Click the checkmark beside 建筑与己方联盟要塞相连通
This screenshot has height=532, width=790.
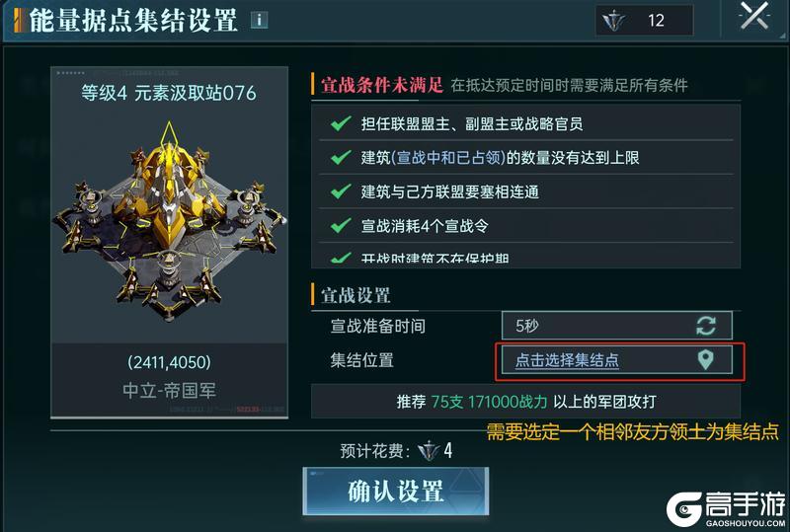pyautogui.click(x=341, y=191)
